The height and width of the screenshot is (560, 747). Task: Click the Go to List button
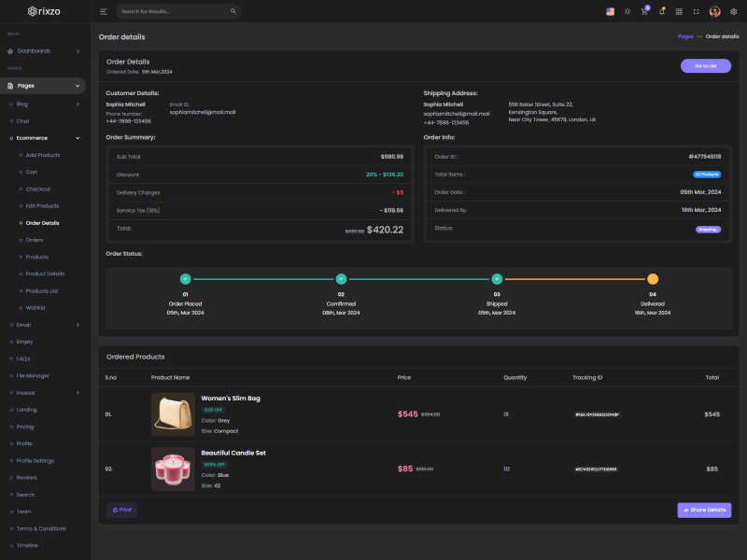coord(705,65)
